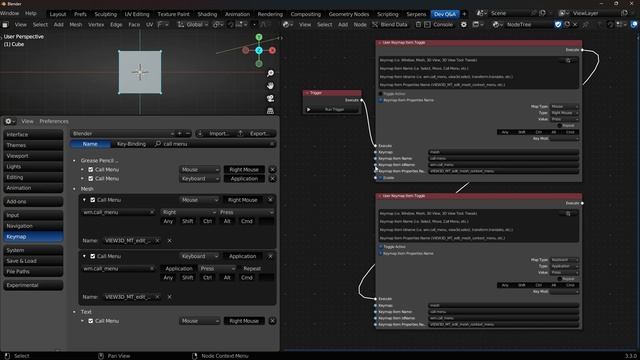Open Mouse map type dropdown for Mesh item
The height and width of the screenshot is (360, 640).
click(199, 200)
